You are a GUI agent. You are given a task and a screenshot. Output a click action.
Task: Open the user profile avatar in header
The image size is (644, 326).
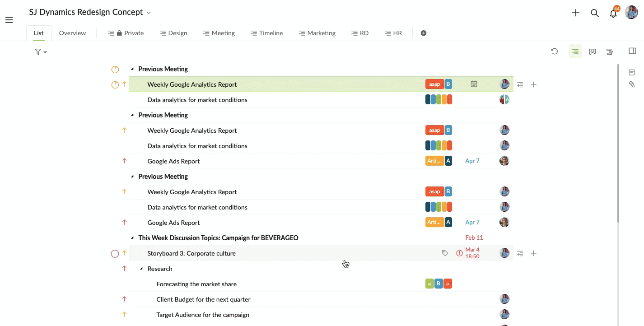(x=631, y=13)
